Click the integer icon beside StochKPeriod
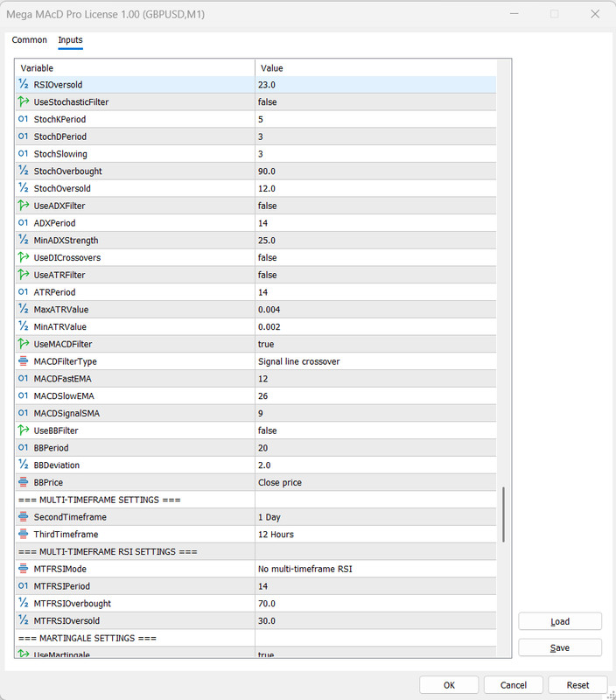 click(24, 119)
